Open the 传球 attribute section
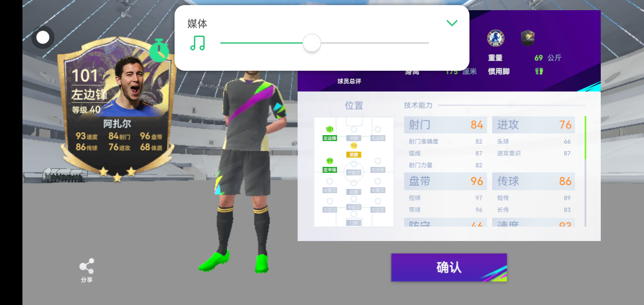Screen dimensions: 644x305 coord(534,181)
